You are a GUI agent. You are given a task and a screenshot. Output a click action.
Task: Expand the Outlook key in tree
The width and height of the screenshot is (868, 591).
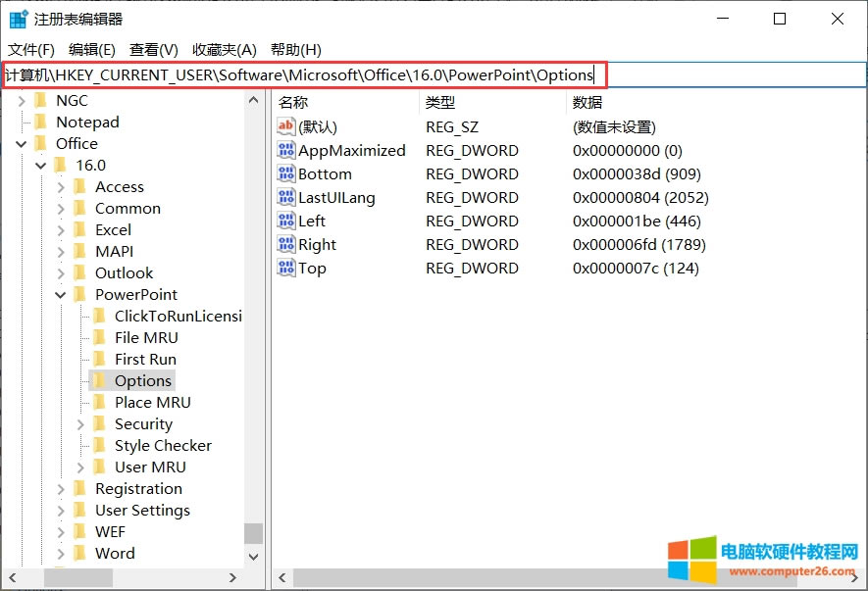click(61, 272)
